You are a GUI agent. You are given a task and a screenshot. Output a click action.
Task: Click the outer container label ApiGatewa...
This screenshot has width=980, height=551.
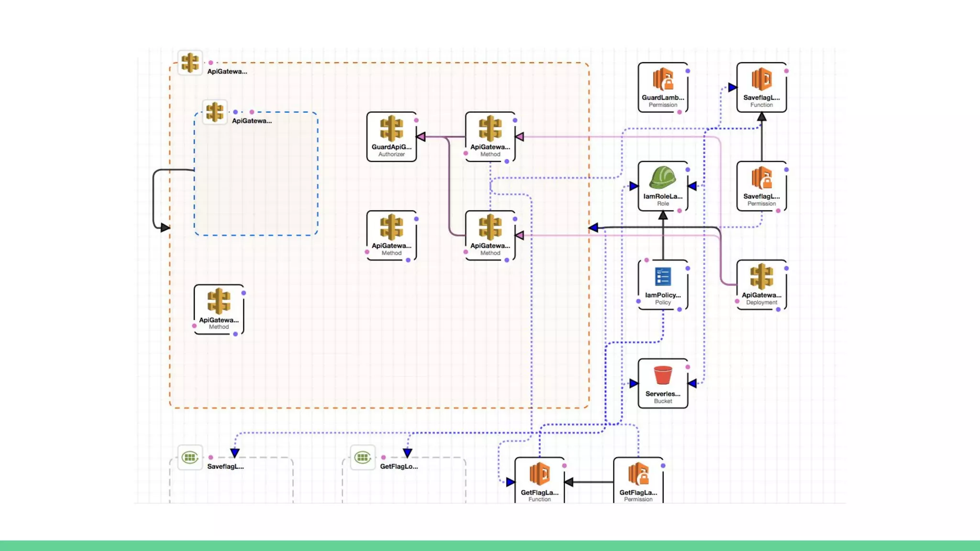tap(227, 71)
